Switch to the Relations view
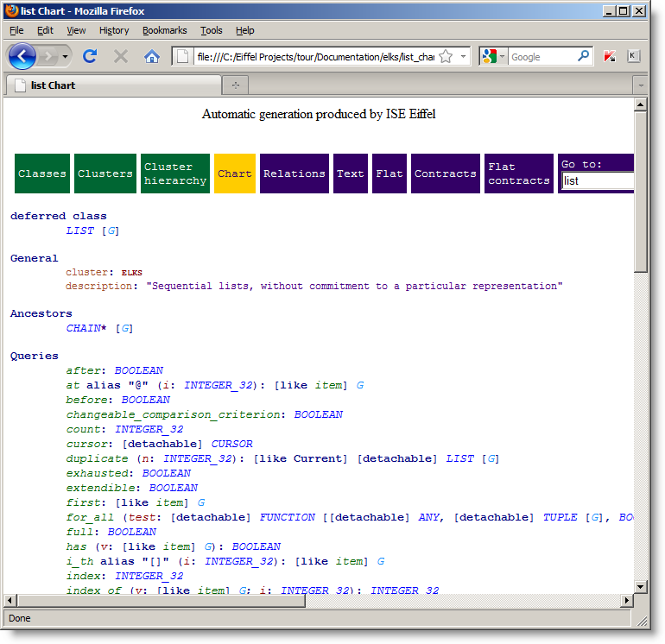Viewport: 665px width, 644px height. coord(294,174)
